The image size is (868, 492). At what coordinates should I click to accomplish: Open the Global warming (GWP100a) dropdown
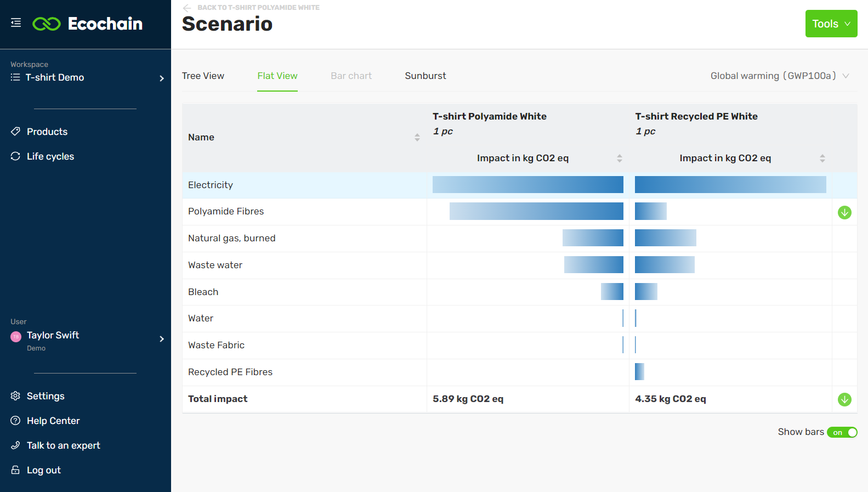tap(779, 76)
